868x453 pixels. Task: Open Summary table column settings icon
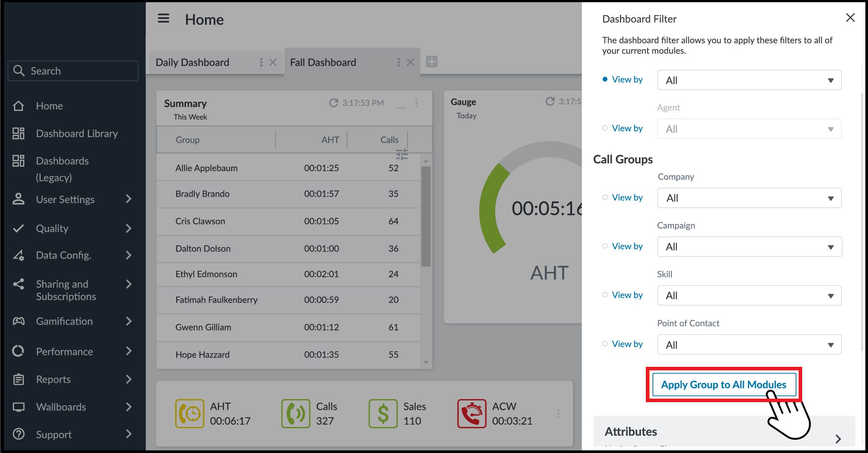pyautogui.click(x=402, y=154)
